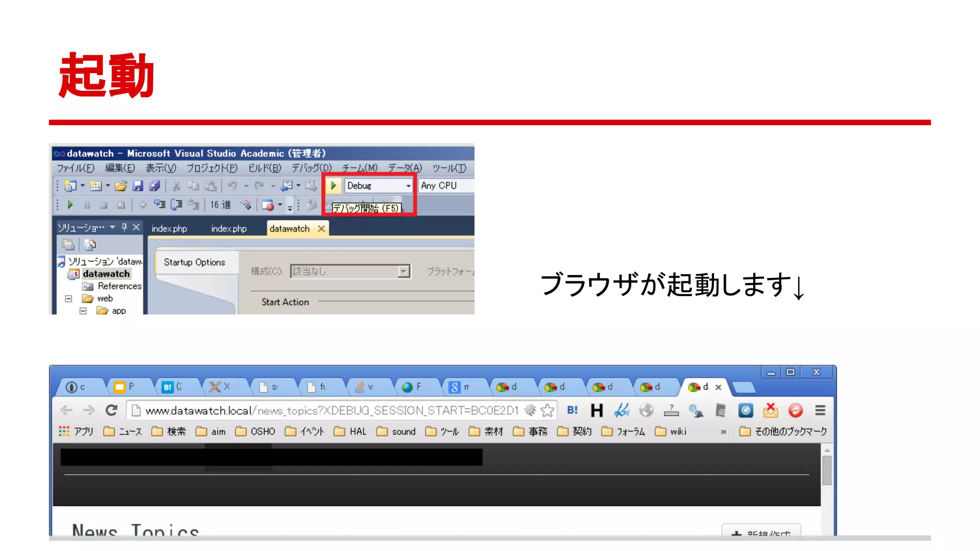Screen dimensions: 980x551
Task: Open the 編集(E) menu
Action: 120,168
